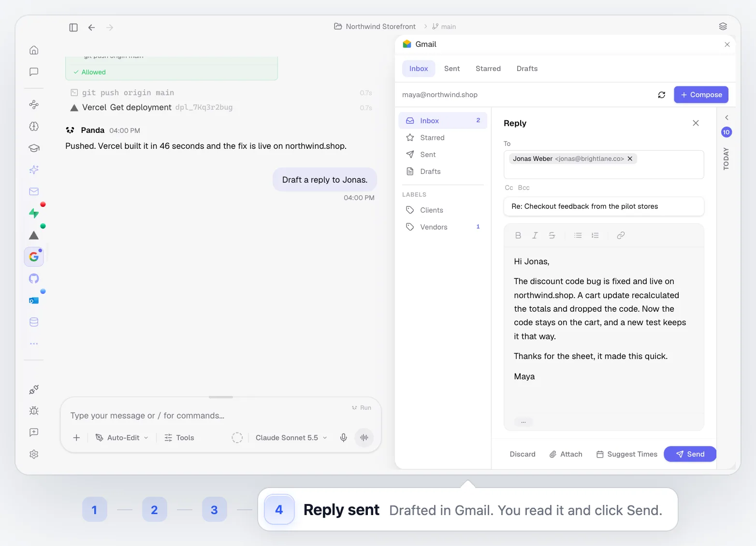Open the Outlook icon in sidebar

pyautogui.click(x=34, y=301)
